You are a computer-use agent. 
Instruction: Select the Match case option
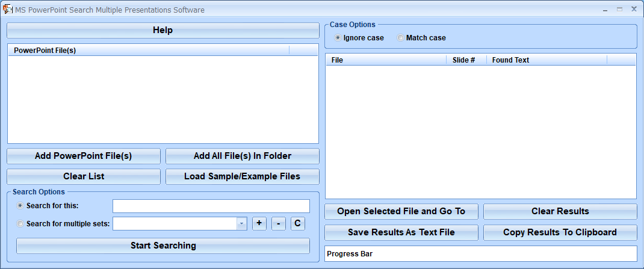(421, 38)
